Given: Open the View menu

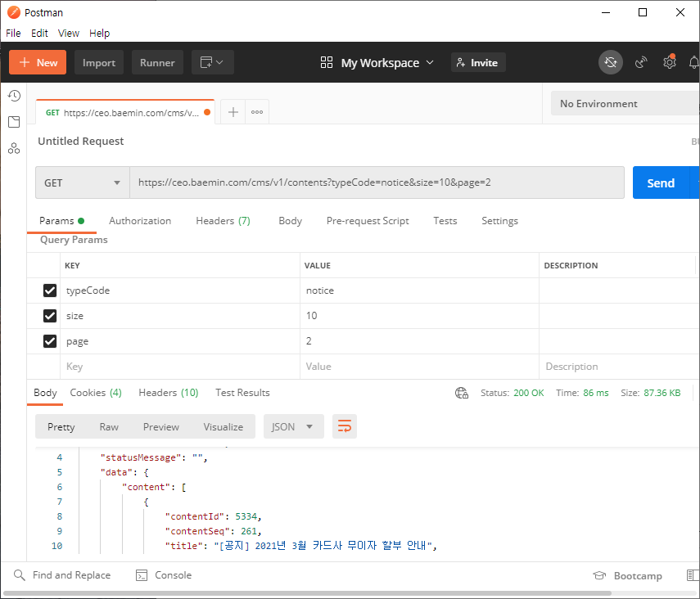Looking at the screenshot, I should pyautogui.click(x=68, y=33).
